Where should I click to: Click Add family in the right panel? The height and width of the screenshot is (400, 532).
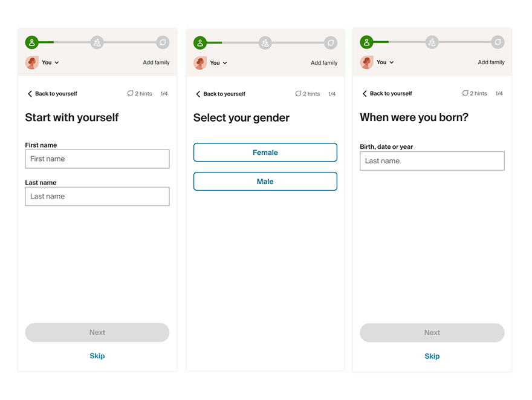[x=491, y=62]
